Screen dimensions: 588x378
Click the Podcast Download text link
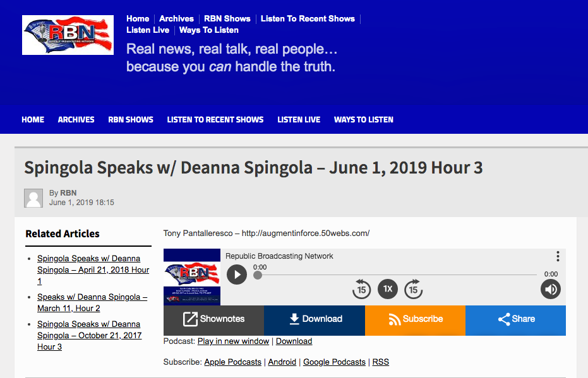(294, 341)
